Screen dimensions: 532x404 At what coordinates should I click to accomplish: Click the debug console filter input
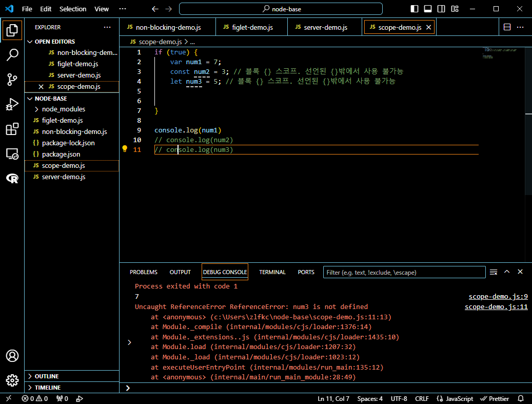point(404,272)
